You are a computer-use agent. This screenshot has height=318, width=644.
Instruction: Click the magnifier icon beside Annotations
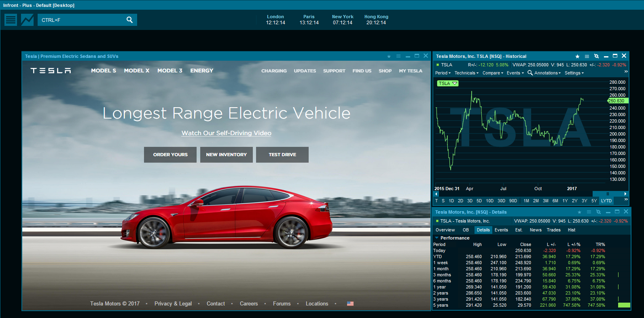[x=530, y=73]
